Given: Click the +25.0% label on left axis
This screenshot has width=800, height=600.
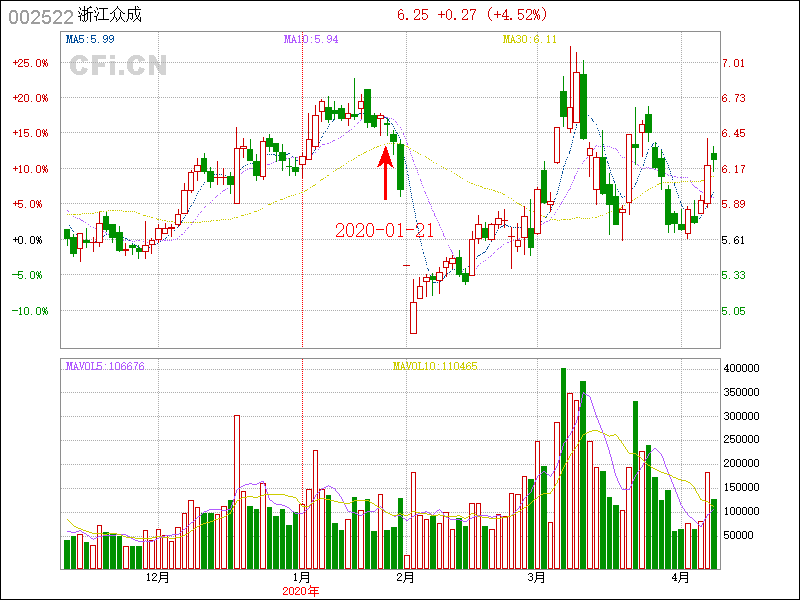Looking at the screenshot, I should click(x=30, y=63).
